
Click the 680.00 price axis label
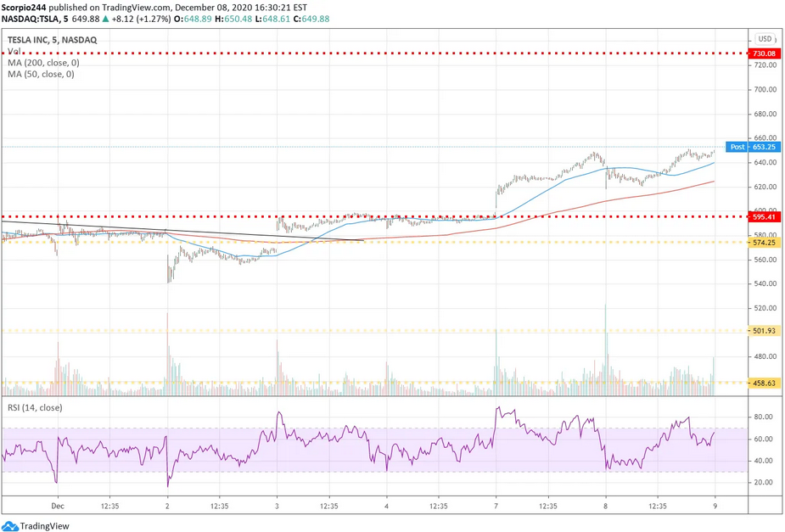[x=765, y=114]
